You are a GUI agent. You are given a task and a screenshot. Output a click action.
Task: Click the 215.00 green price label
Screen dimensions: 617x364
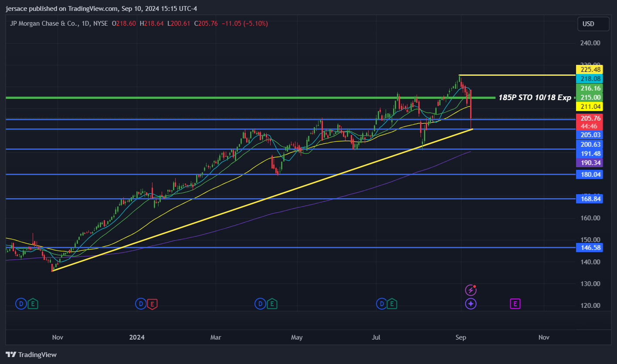(x=590, y=97)
